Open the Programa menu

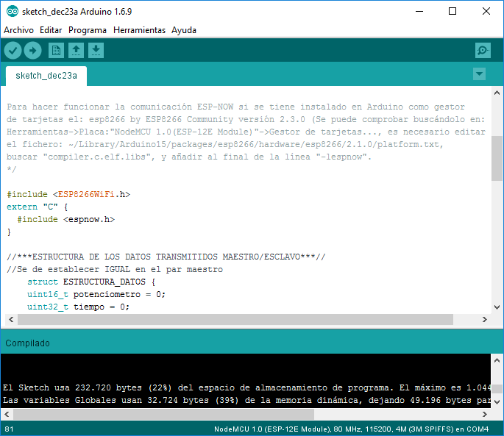[88, 30]
